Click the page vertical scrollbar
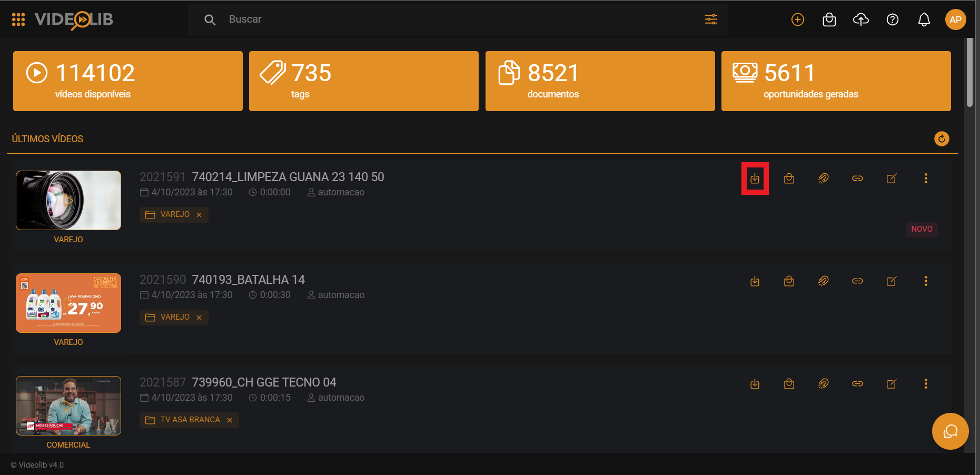Viewport: 980px width, 475px height. tap(970, 73)
